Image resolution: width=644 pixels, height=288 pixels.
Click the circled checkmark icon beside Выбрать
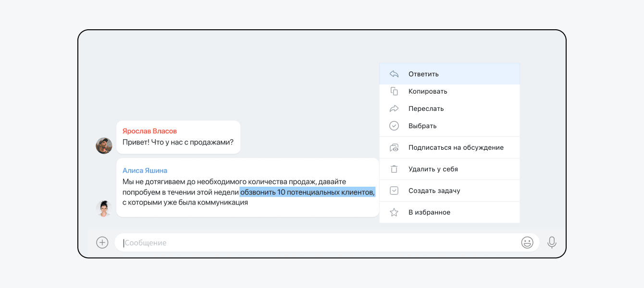click(x=394, y=126)
